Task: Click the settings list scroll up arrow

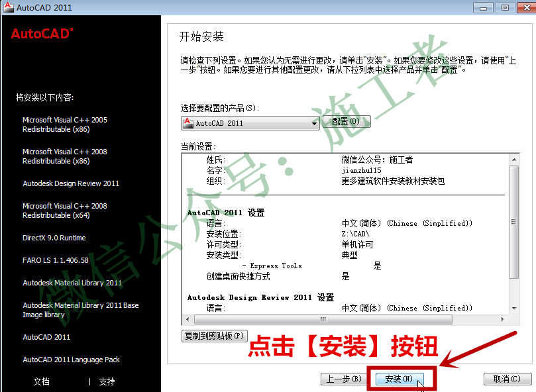Action: [513, 160]
